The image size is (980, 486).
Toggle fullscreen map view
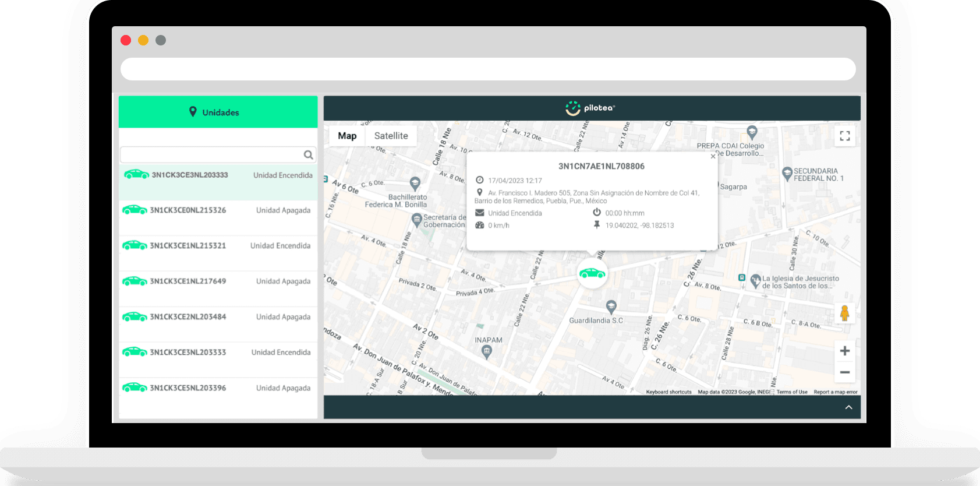[x=844, y=136]
